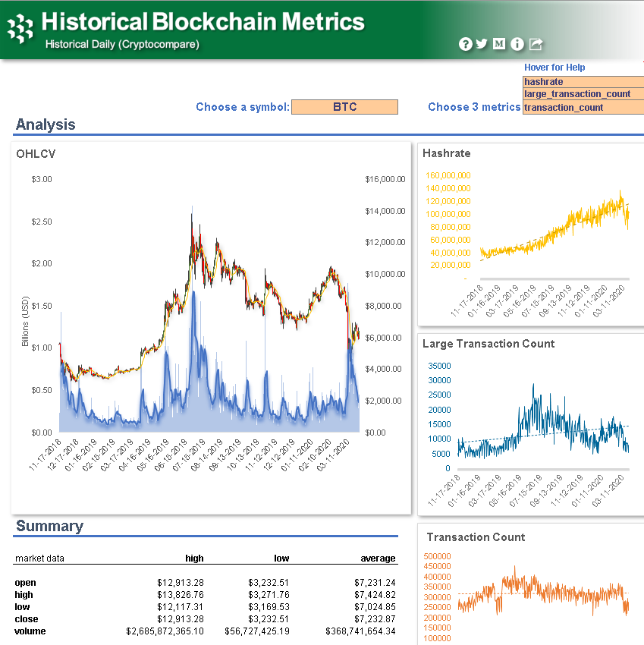Click the share/export arrow icon
Screen dimensions: 644x645
click(x=535, y=44)
